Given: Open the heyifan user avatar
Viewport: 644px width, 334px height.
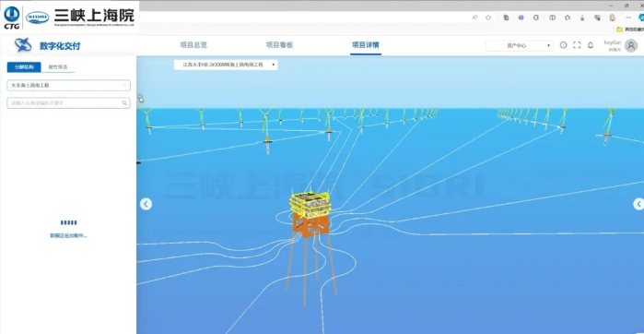Looking at the screenshot, I should click(631, 45).
